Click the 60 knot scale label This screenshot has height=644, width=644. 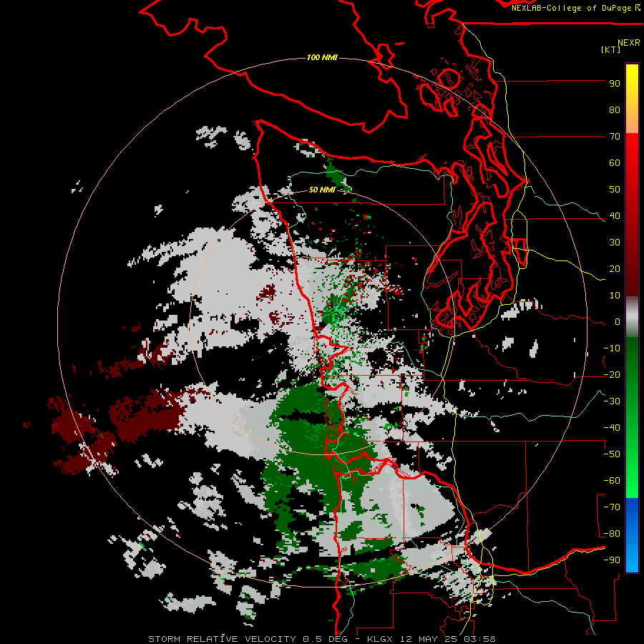[615, 162]
